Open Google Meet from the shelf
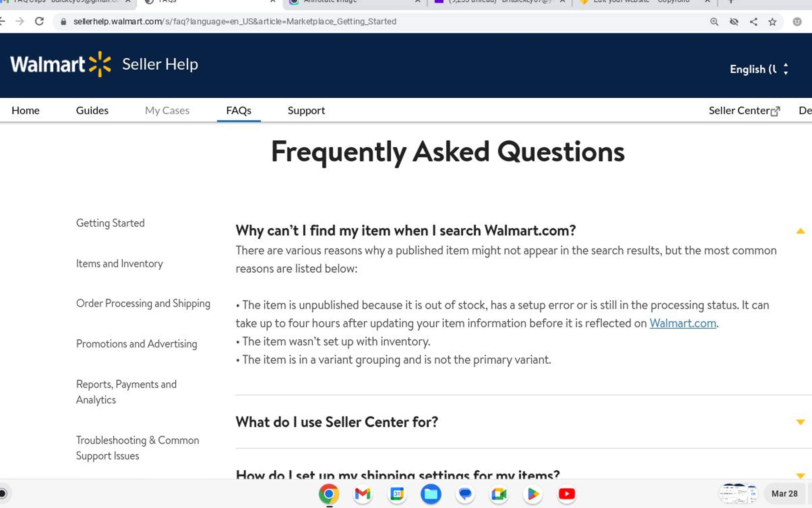Screen dimensions: 812x508 point(499,494)
